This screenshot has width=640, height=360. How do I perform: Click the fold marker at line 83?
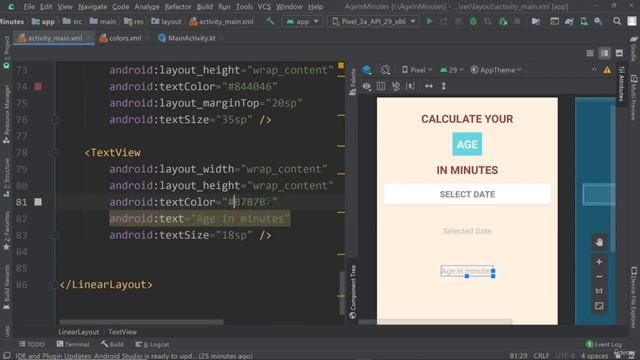[x=55, y=235]
